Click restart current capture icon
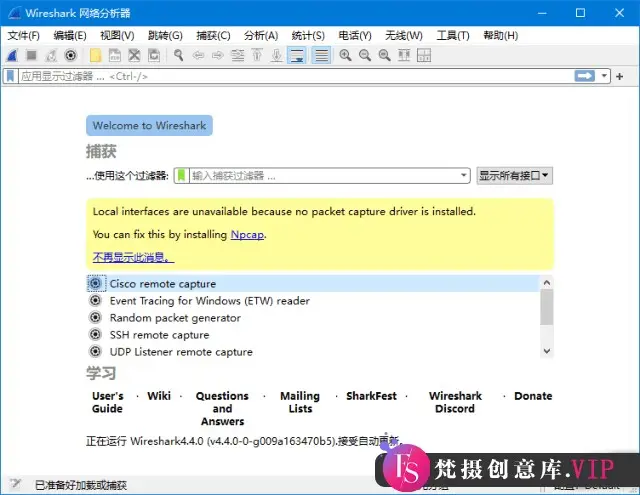 [x=51, y=55]
